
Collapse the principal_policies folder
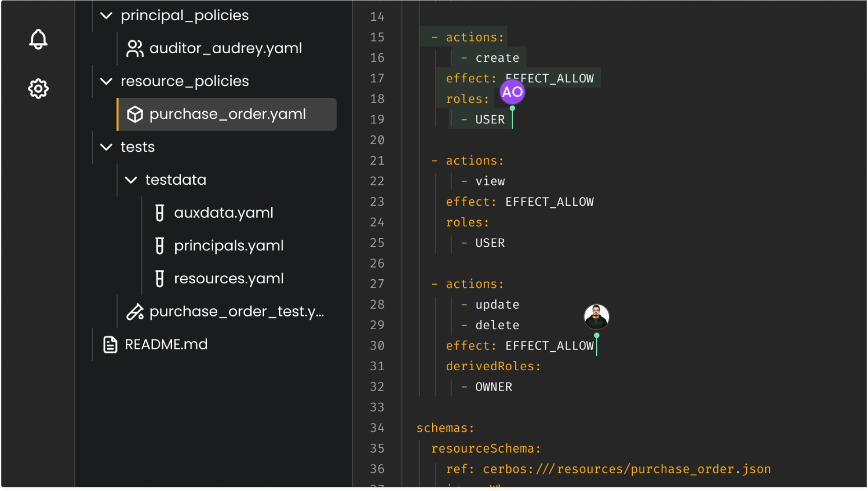click(x=106, y=15)
